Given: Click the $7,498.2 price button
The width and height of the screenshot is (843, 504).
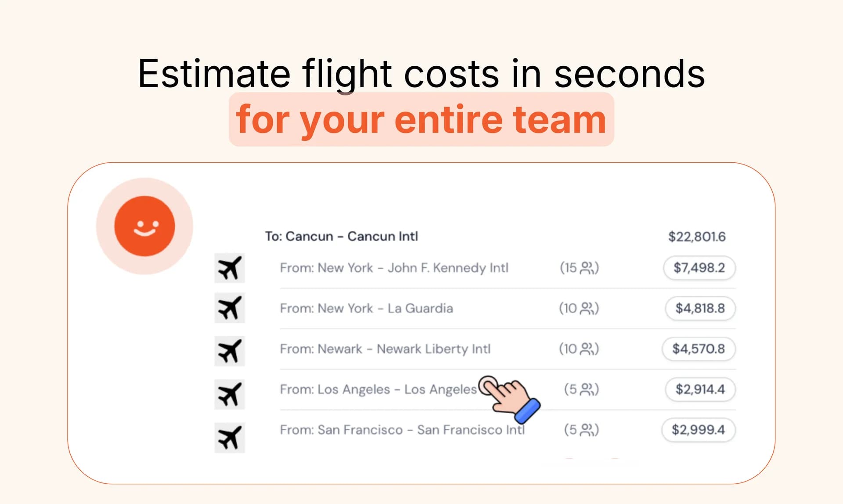Looking at the screenshot, I should (699, 268).
